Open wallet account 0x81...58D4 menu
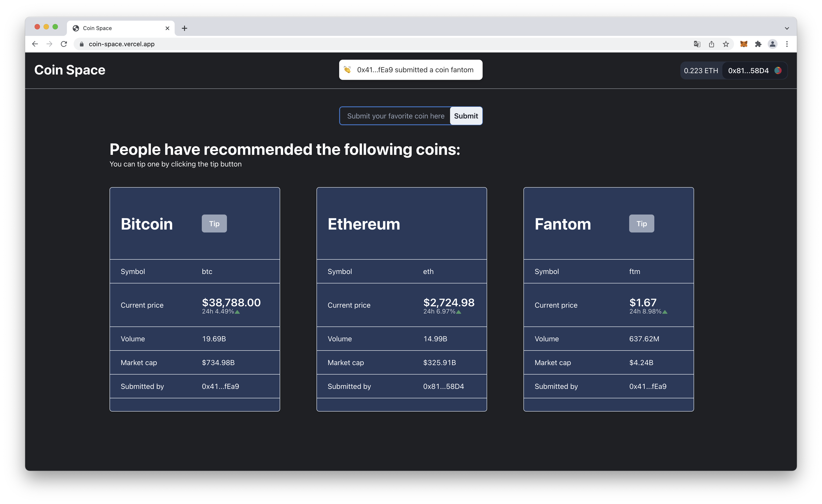 tap(754, 71)
